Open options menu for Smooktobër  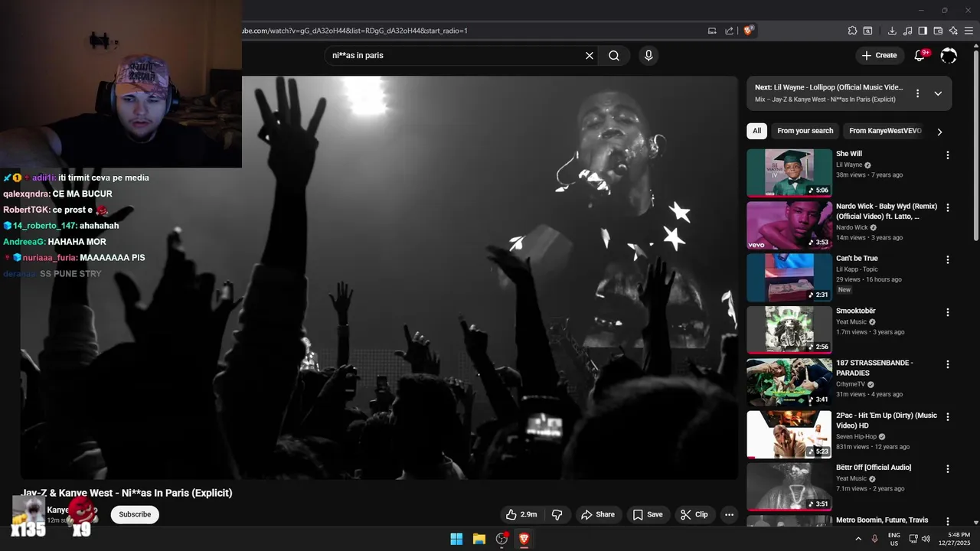tap(947, 312)
